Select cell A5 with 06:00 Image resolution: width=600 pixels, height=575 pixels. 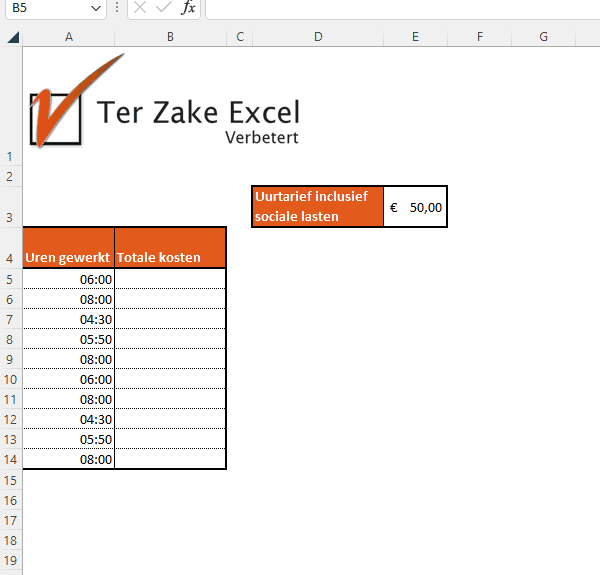coord(68,279)
